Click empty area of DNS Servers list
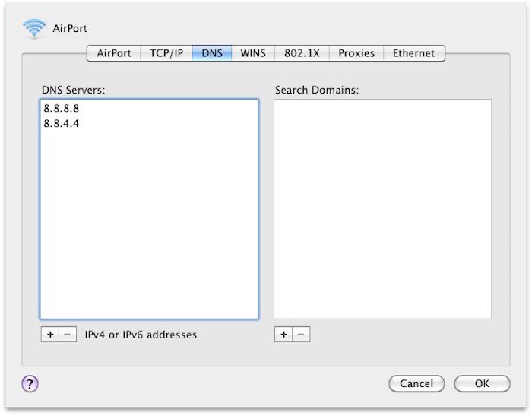The width and height of the screenshot is (532, 416). click(x=149, y=228)
